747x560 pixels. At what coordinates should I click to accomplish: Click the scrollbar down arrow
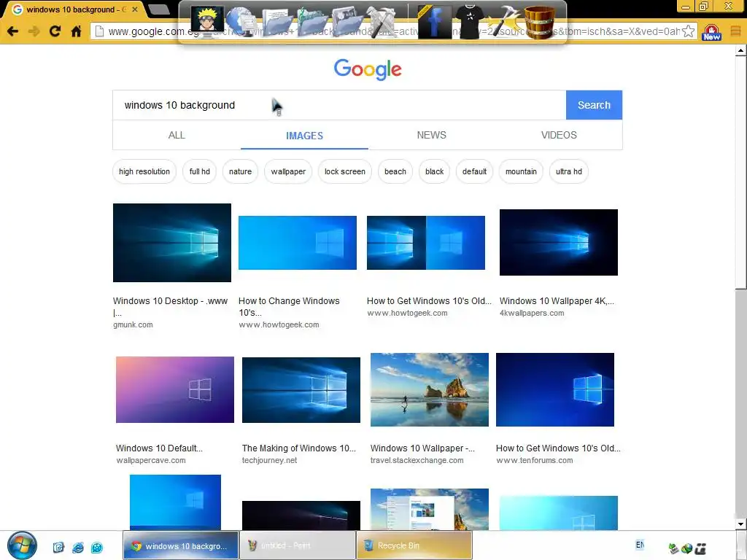[x=740, y=524]
